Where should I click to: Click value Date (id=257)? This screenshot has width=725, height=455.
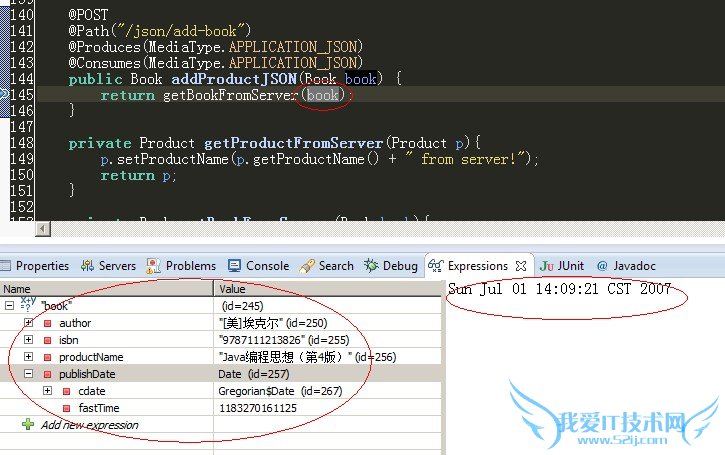(254, 374)
